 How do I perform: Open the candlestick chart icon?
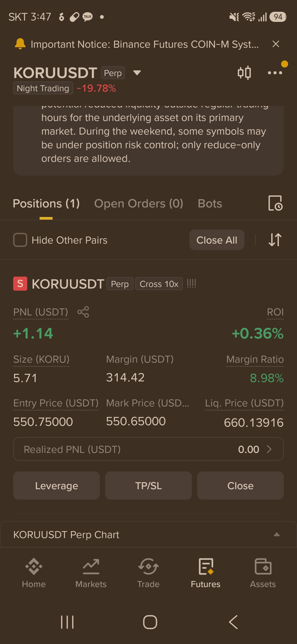244,73
